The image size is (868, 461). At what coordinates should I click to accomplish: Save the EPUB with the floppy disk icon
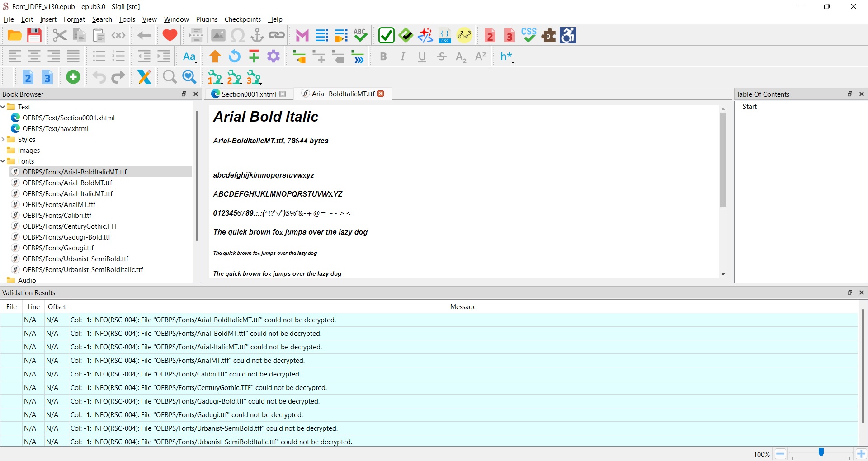(34, 35)
